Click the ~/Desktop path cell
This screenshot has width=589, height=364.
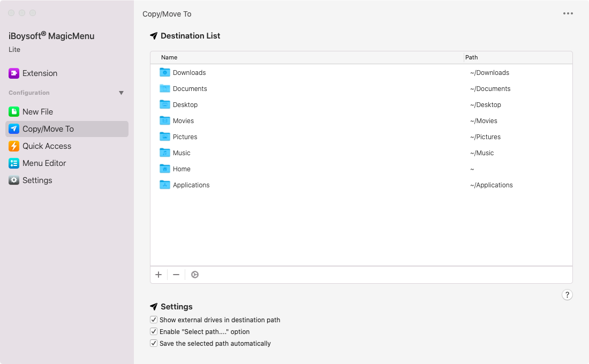[485, 105]
